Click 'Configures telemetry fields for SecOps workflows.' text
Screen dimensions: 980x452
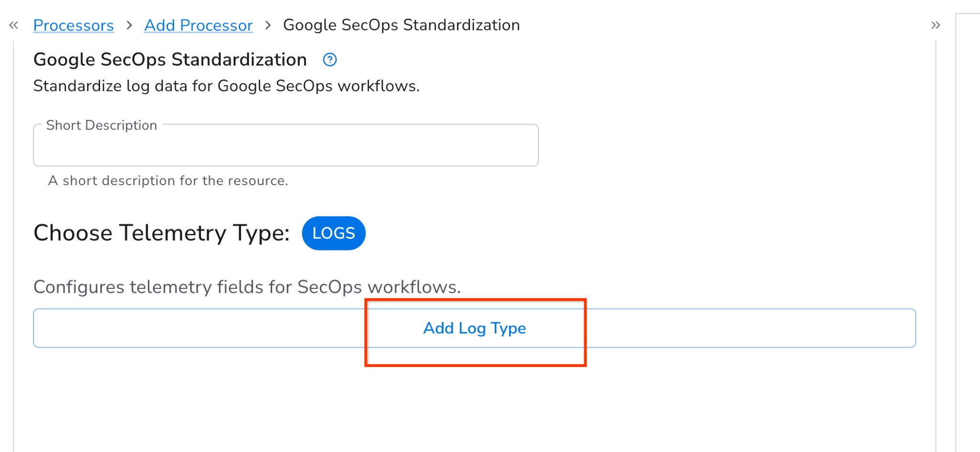(247, 287)
